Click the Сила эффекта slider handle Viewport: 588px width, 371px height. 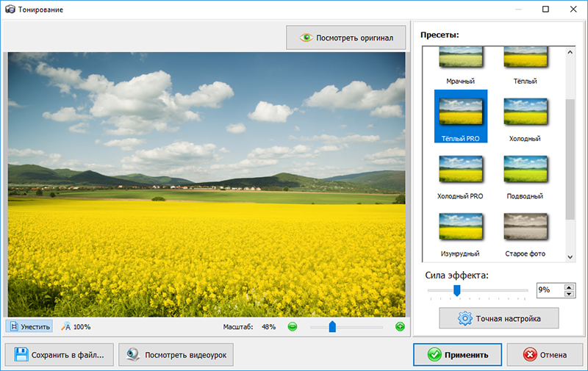click(x=456, y=291)
